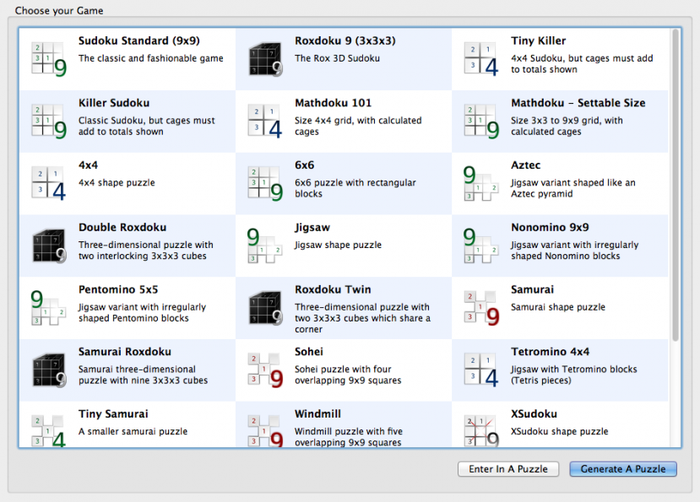Pick the Tetromino 4x4 icon
The height and width of the screenshot is (502, 700).
pyautogui.click(x=481, y=370)
